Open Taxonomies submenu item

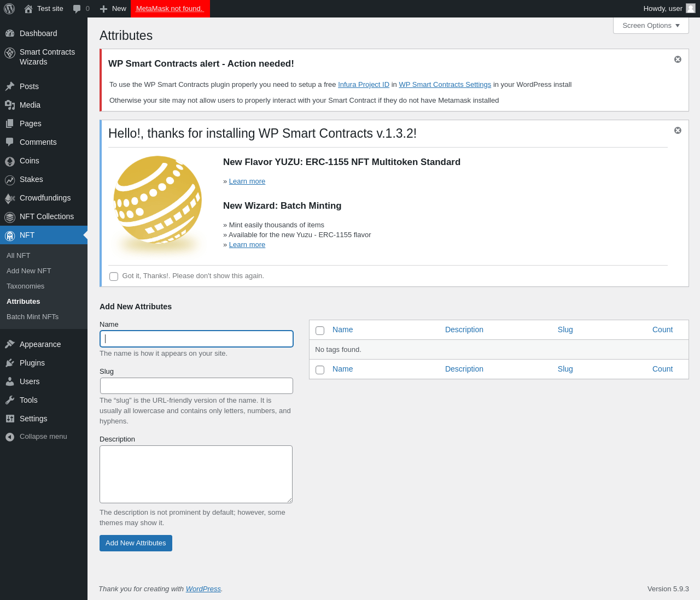(26, 286)
